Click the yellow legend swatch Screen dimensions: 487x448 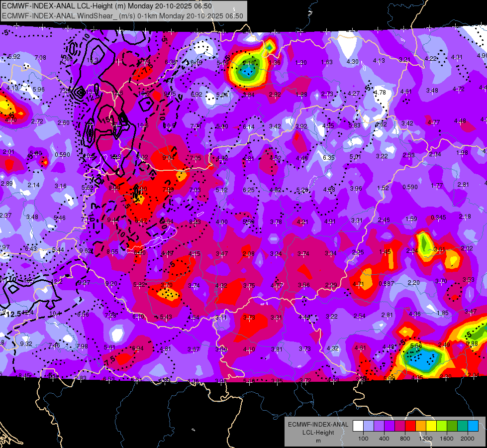pos(431,426)
